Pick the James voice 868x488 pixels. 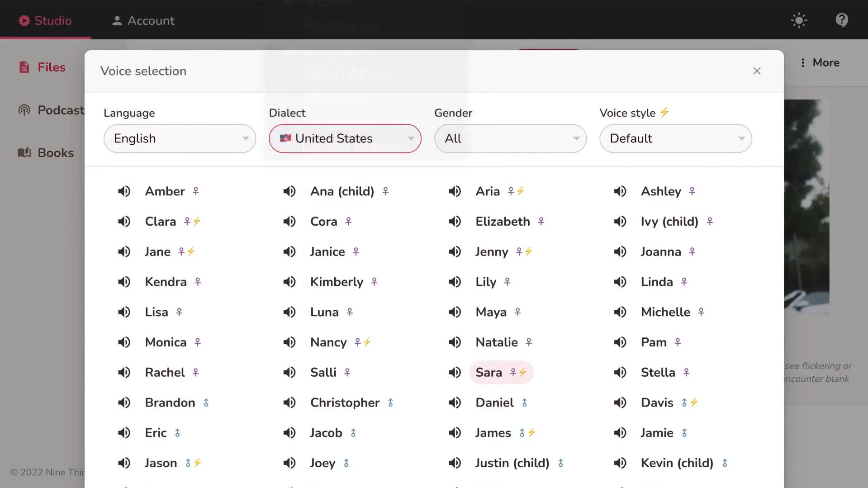(493, 433)
